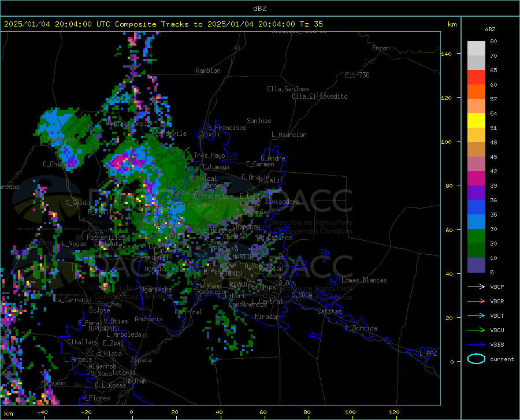Click the 'Clla.El_Cavadito' map label
The height and width of the screenshot is (420, 520).
320,96
